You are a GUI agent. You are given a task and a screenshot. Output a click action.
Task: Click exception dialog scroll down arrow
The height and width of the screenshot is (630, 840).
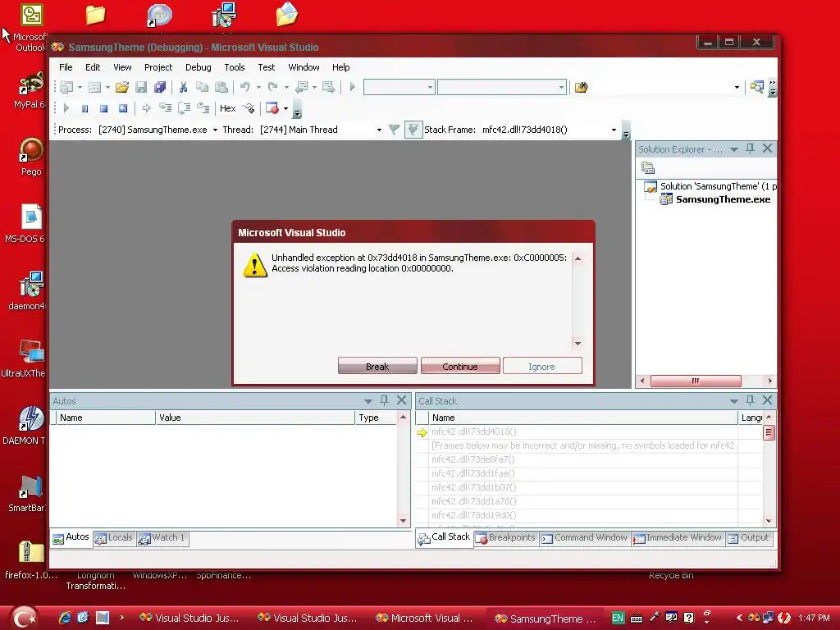[577, 344]
